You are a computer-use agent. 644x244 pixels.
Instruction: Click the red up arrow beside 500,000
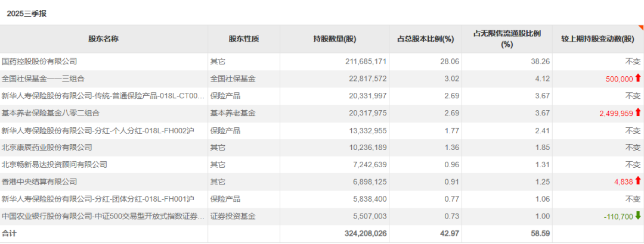coord(637,78)
